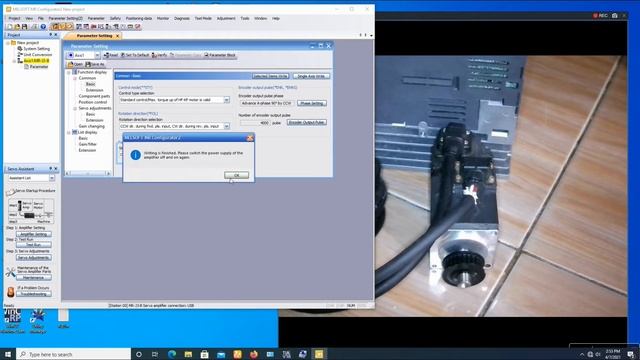Select Position control in the tree

click(x=93, y=102)
